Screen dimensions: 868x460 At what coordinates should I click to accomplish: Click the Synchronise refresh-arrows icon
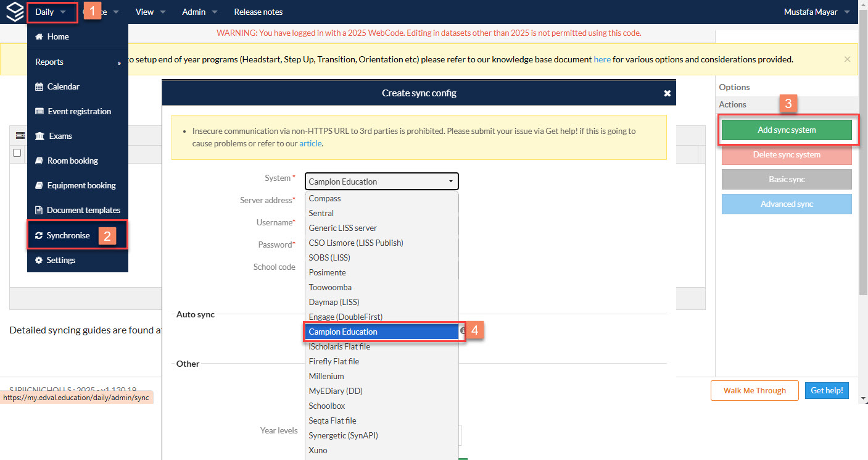click(x=39, y=236)
